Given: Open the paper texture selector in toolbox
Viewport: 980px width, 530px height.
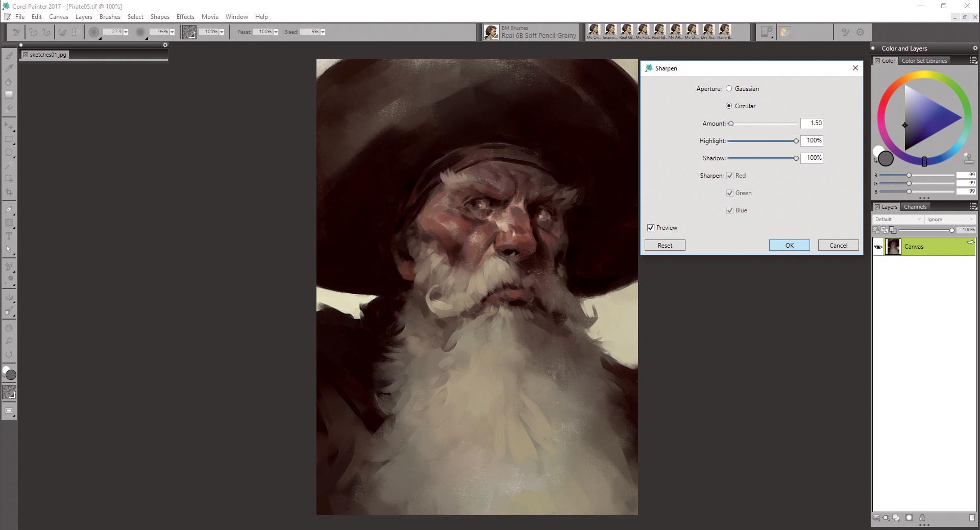Looking at the screenshot, I should click(x=9, y=392).
